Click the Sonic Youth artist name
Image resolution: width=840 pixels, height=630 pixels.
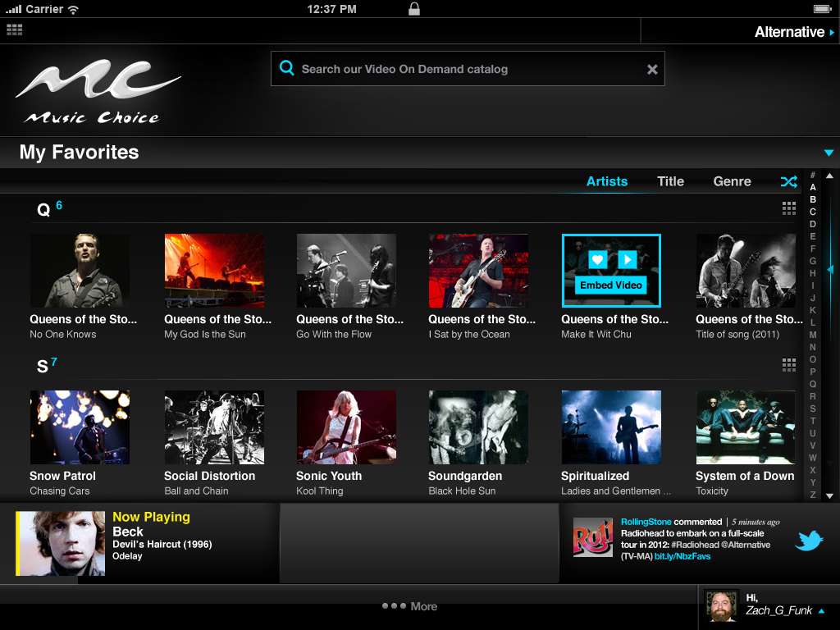point(329,476)
